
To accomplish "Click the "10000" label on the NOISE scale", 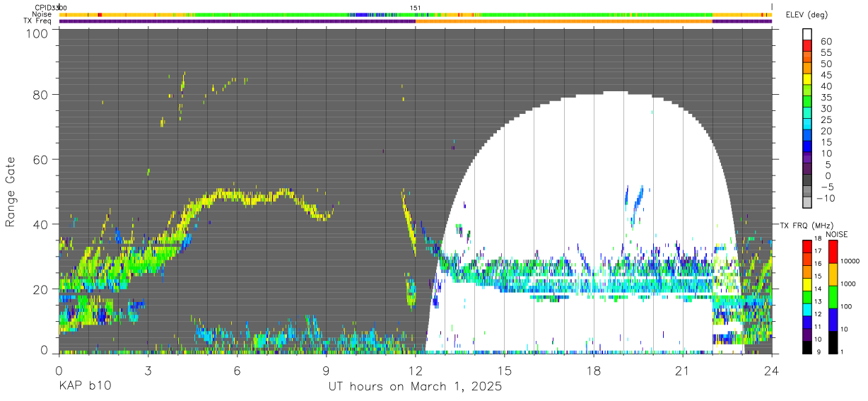I will click(x=849, y=261).
